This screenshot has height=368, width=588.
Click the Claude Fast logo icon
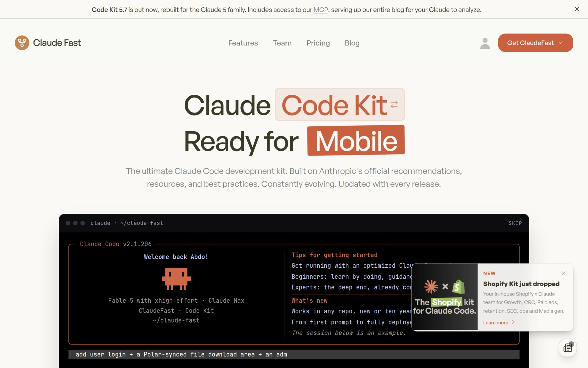(22, 43)
